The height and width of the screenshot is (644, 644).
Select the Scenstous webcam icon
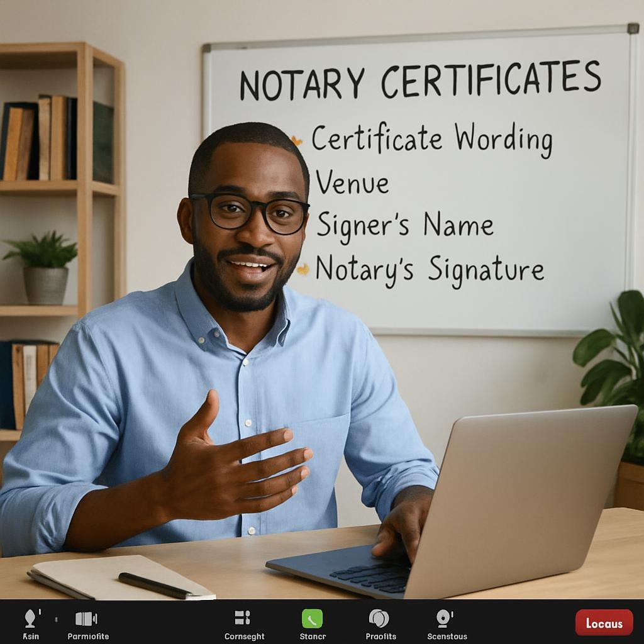tap(444, 618)
